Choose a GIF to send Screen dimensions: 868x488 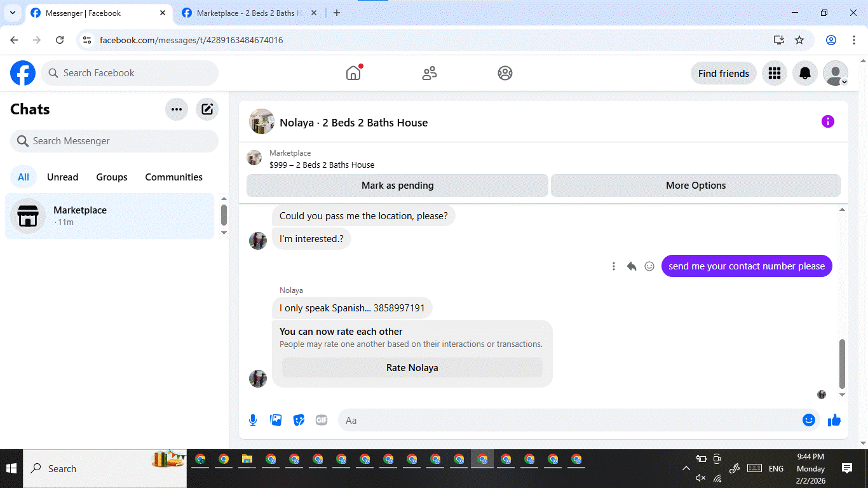[x=322, y=420]
